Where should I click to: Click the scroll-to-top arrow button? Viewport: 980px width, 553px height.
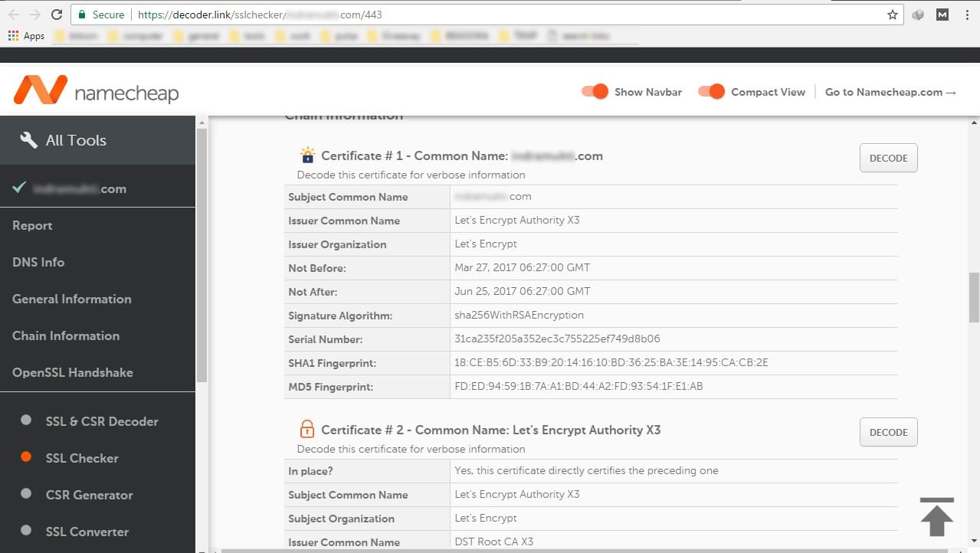936,518
